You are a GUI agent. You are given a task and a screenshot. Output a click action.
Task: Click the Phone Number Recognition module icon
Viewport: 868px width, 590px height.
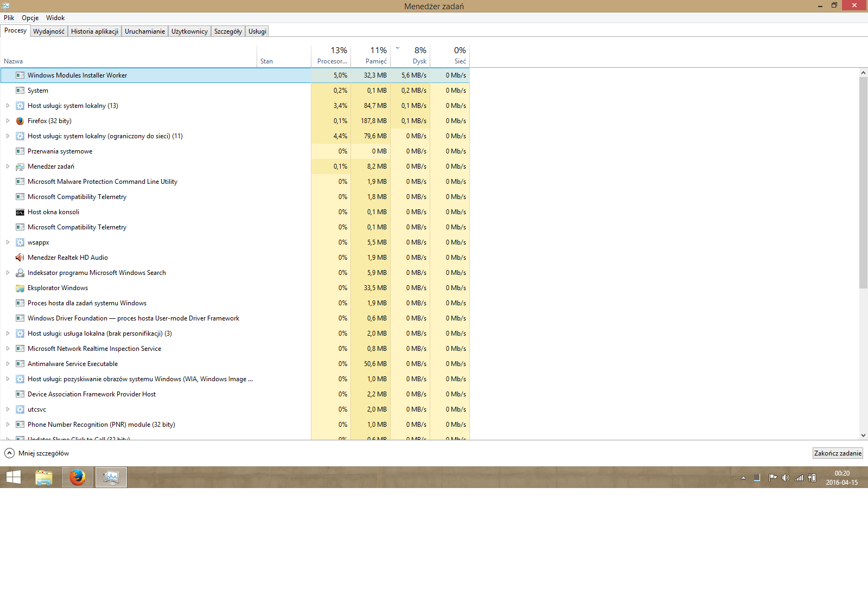point(20,425)
